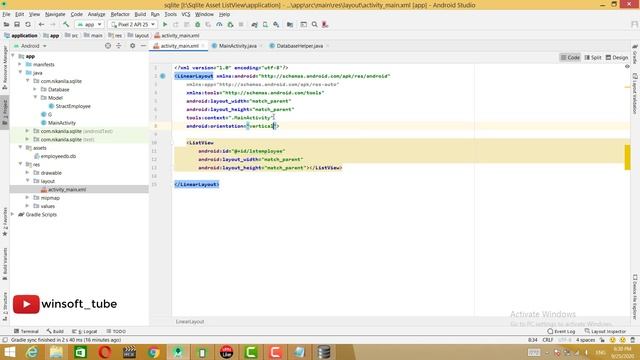Screen dimensions: 640x360
Task: Hide the Project panel with minus icon
Action: [x=143, y=46]
